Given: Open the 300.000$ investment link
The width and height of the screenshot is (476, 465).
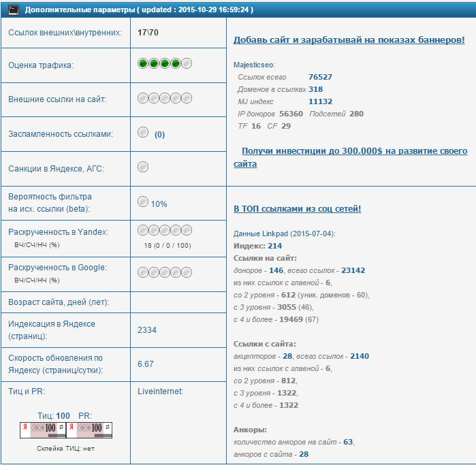Looking at the screenshot, I should tap(350, 157).
